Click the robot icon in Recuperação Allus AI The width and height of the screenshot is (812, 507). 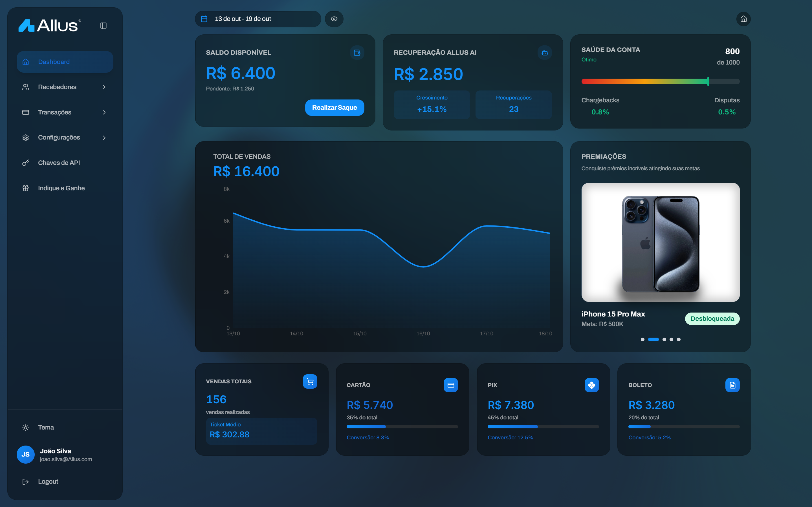pyautogui.click(x=544, y=53)
